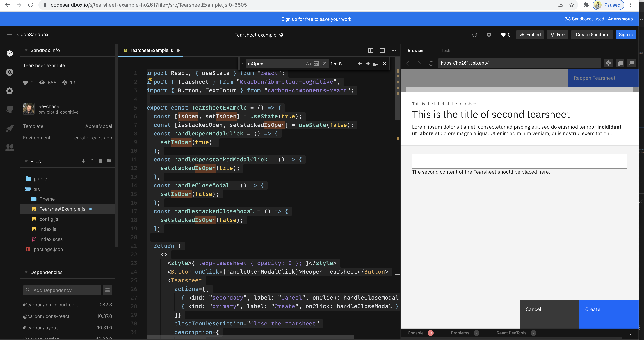Open the Live collaboration people icon

point(10,147)
